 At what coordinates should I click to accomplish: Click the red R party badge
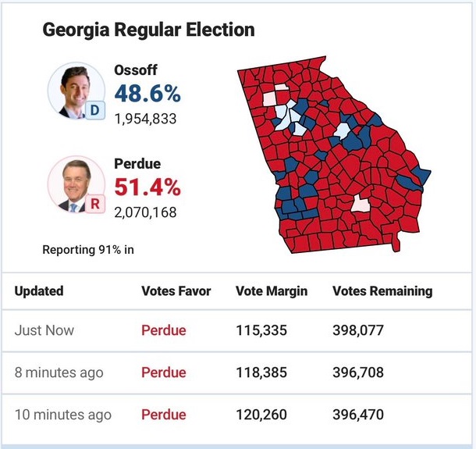(95, 205)
